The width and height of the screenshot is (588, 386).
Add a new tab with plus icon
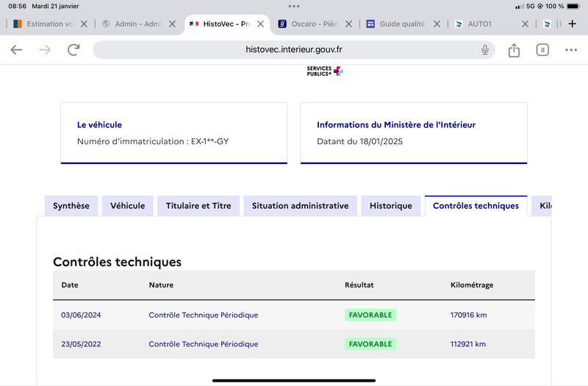coord(573,24)
